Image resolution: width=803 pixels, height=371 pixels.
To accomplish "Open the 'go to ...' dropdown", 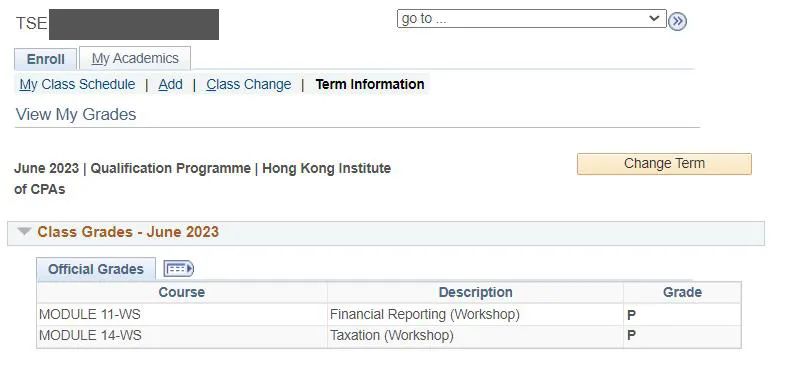I will pos(531,19).
